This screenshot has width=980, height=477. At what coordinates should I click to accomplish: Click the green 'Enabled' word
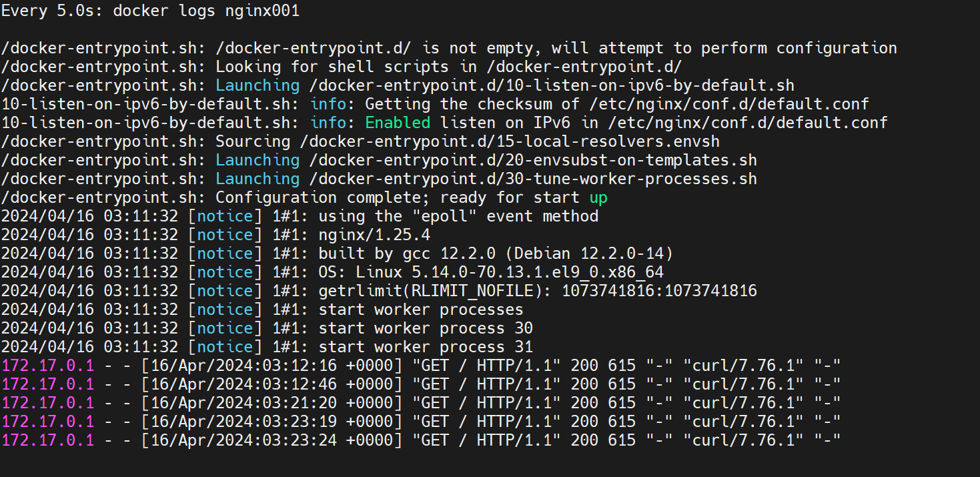(398, 123)
